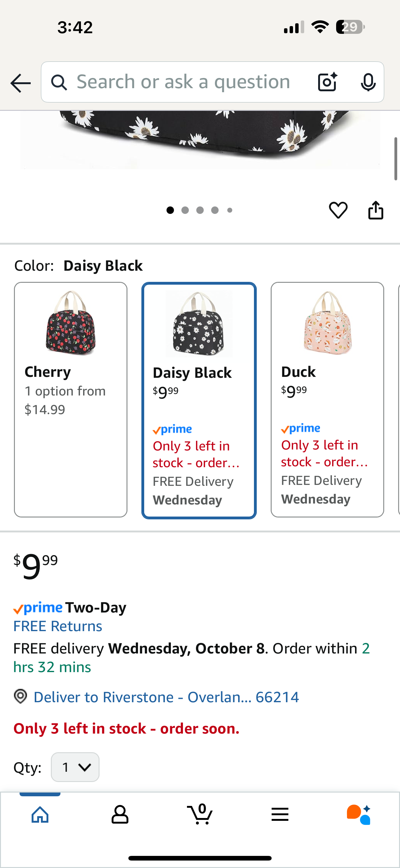
Task: Go to the Home tab
Action: point(40,814)
